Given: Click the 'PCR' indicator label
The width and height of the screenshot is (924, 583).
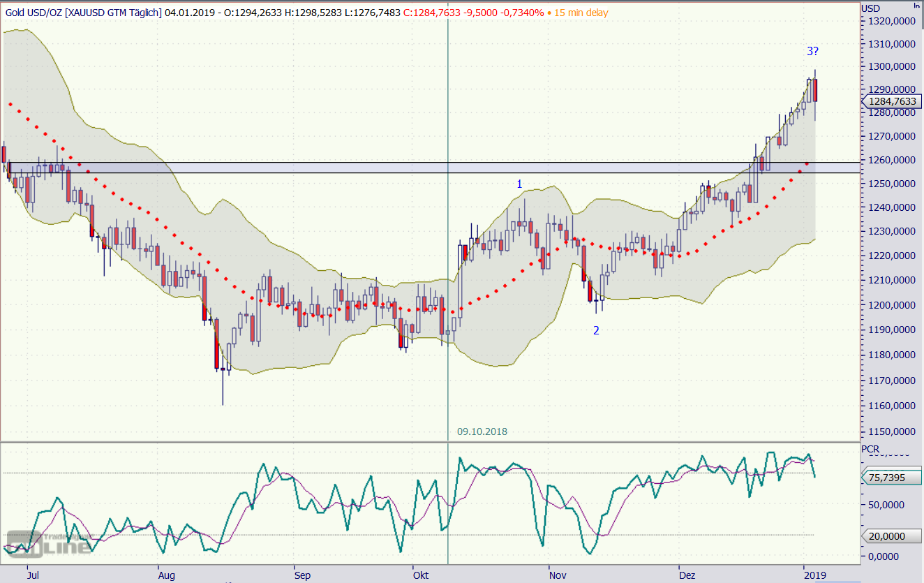Looking at the screenshot, I should click(871, 448).
